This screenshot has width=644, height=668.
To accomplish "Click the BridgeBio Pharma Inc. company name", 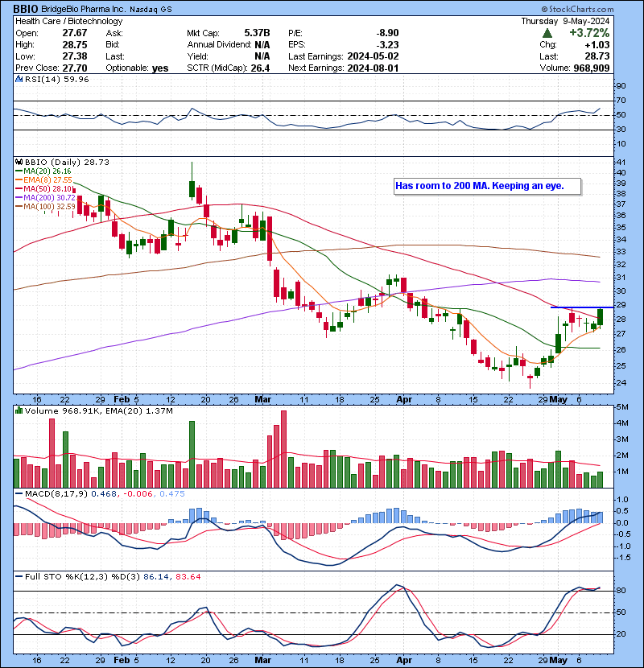I will point(84,9).
